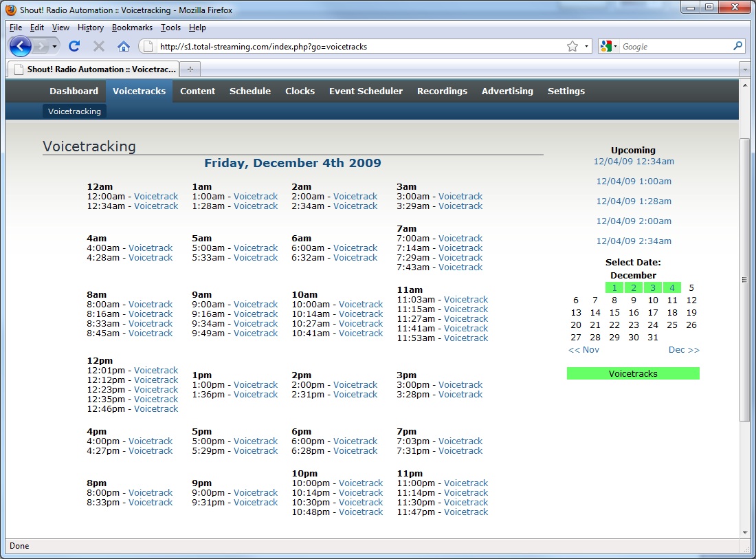Screen dimensions: 756x559
Task: Open the 12:46pm Voicetrack link
Action: click(156, 409)
